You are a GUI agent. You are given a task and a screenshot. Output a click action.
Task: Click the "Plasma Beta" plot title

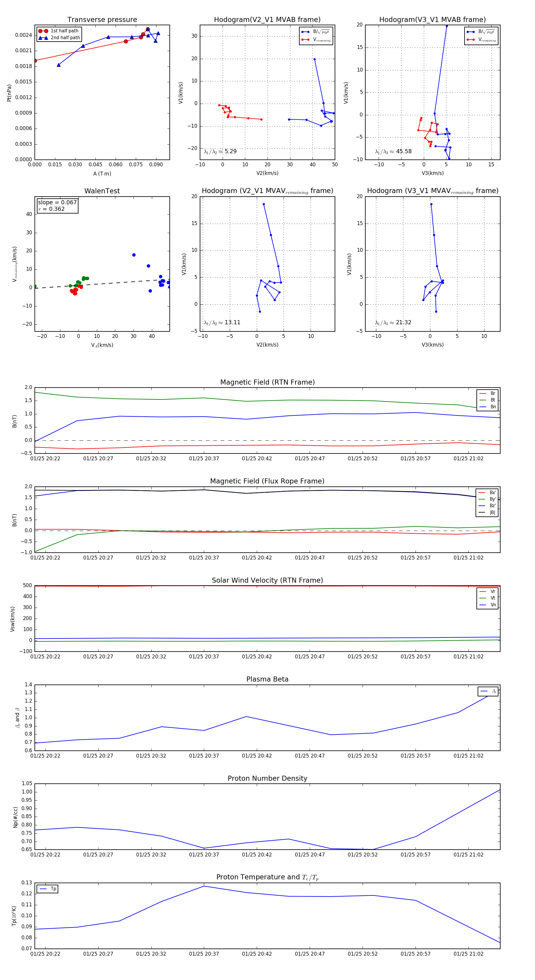[x=267, y=679]
